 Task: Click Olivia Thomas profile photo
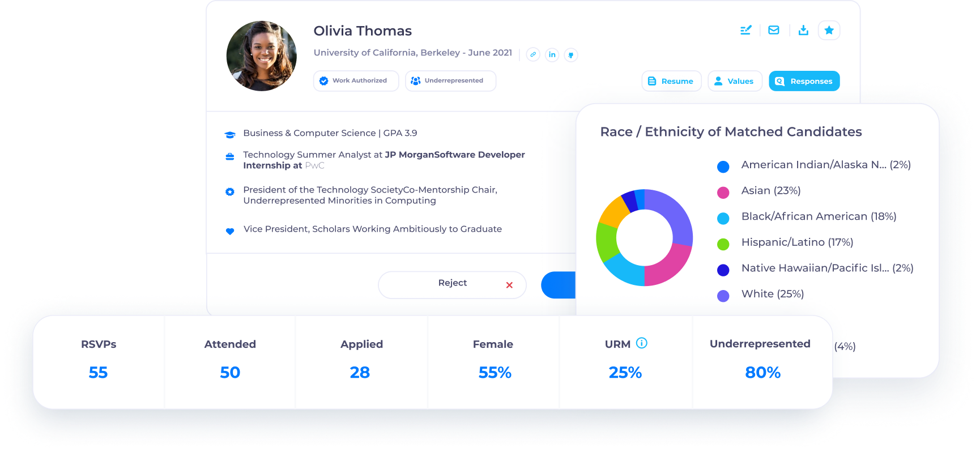coord(262,56)
